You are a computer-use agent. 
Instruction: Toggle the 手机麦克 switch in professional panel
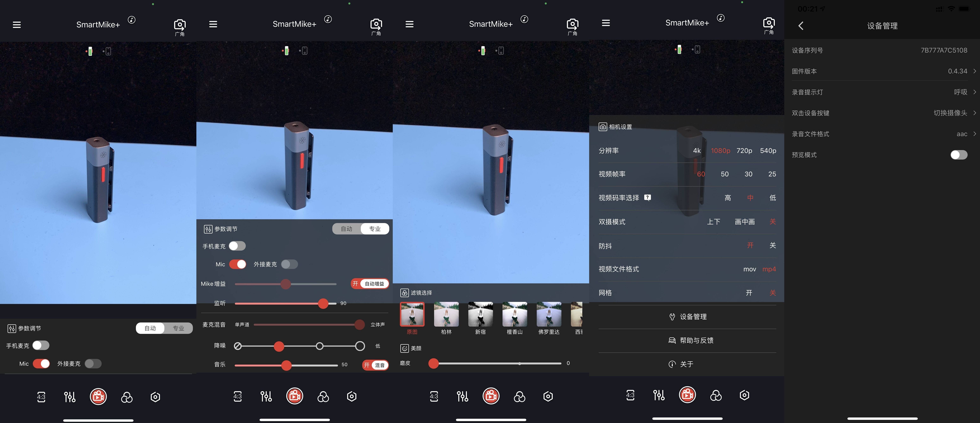237,246
